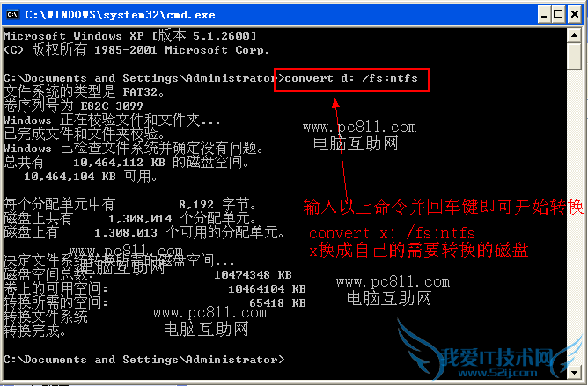588x386 pixels.
Task: Click the red text convert x: /fs:ntfs
Action: click(x=393, y=233)
